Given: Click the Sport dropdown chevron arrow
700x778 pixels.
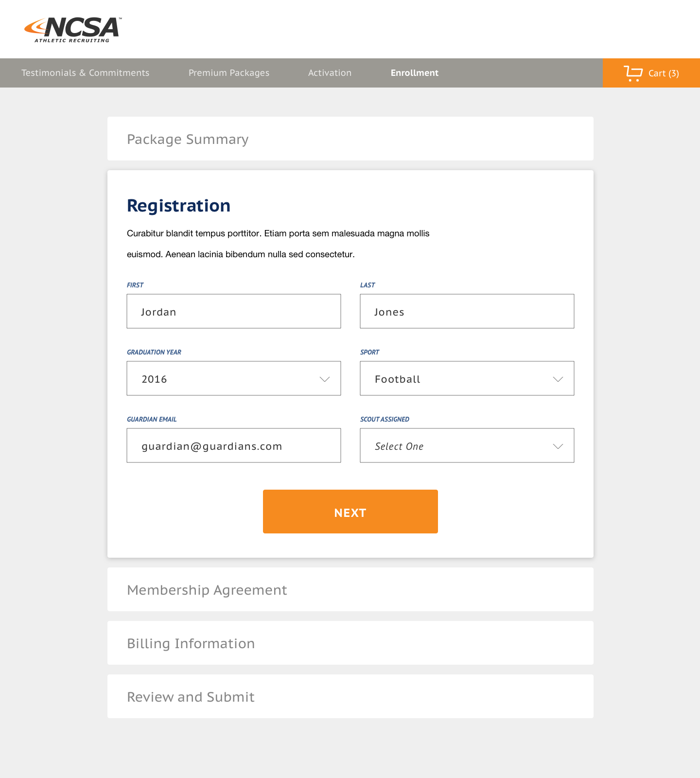Looking at the screenshot, I should 558,379.
